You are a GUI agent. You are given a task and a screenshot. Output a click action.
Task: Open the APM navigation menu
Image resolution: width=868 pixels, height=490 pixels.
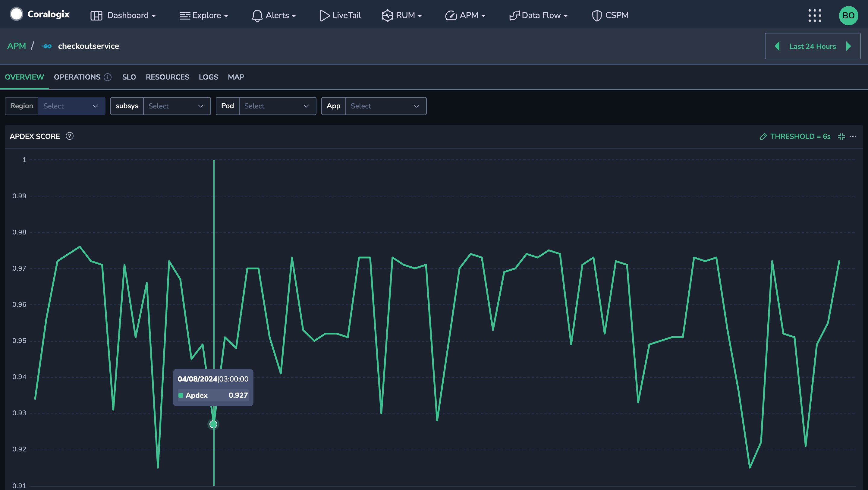click(465, 15)
